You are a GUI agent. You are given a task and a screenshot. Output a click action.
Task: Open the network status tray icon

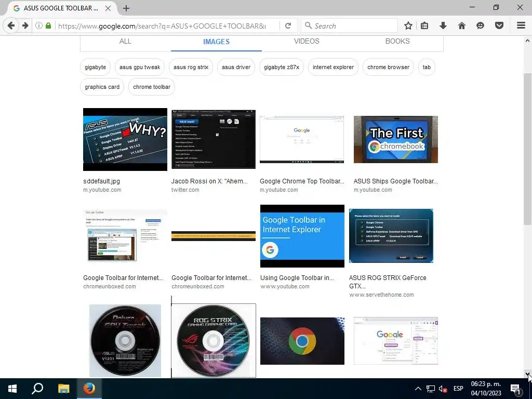[431, 389]
